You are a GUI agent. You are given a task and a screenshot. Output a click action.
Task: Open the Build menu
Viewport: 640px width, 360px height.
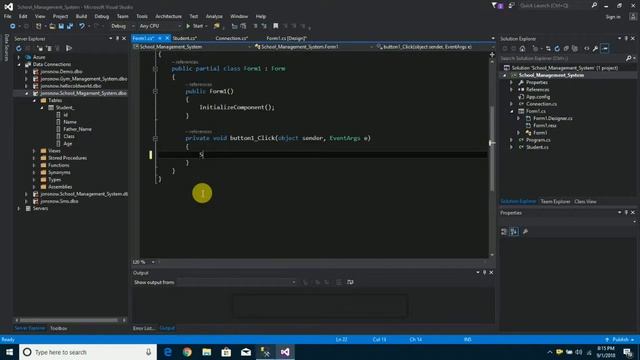click(81, 16)
